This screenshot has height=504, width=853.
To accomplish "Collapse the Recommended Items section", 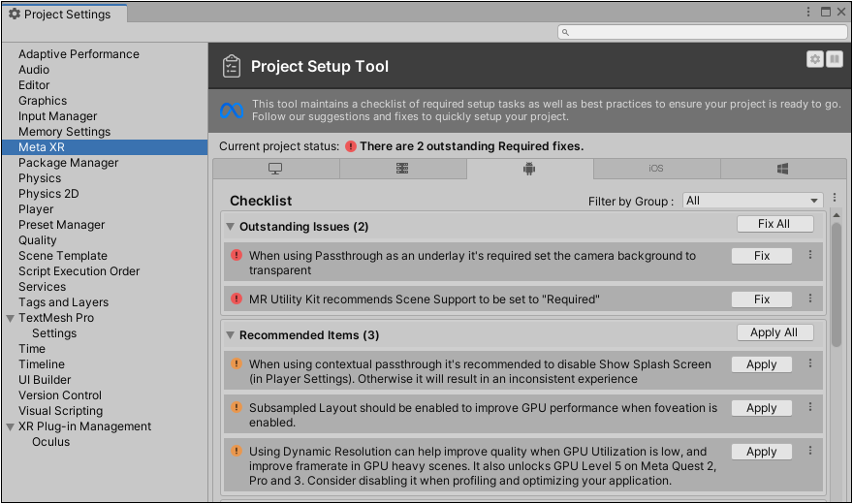I will click(x=230, y=335).
